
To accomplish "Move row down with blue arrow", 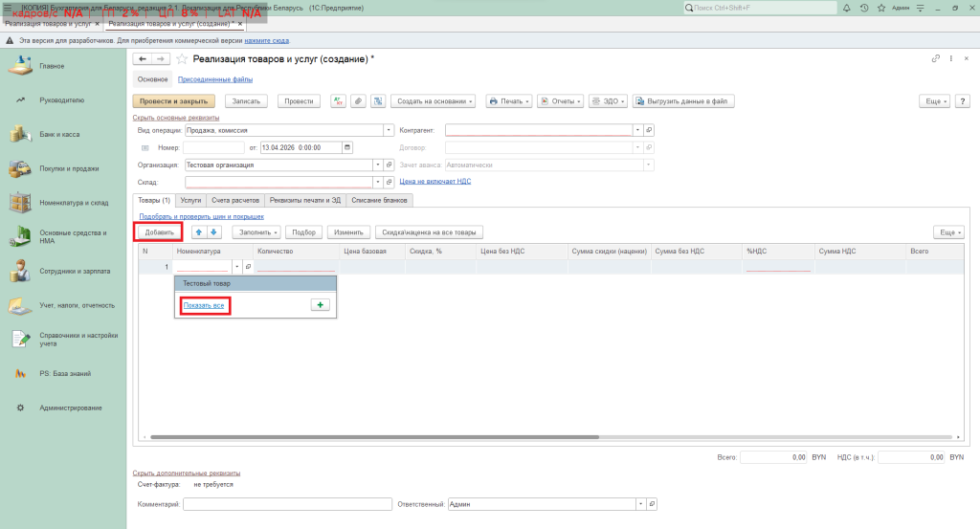I will [213, 231].
